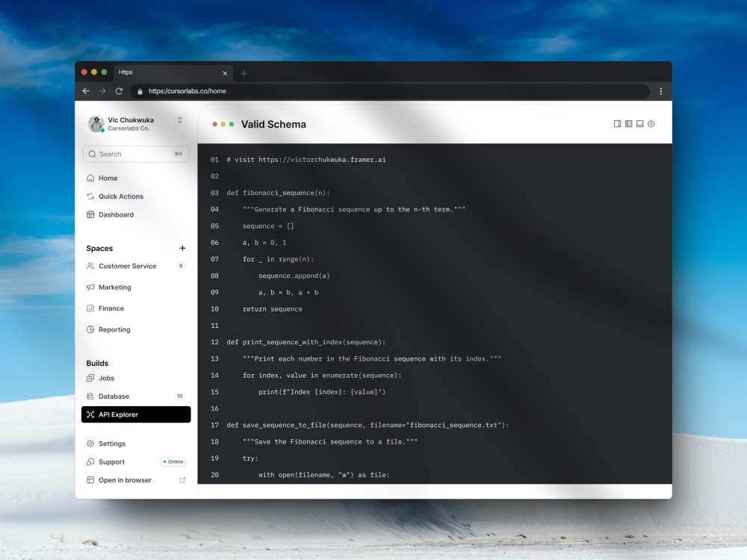This screenshot has height=560, width=747.
Task: Click the Home house icon
Action: [90, 178]
